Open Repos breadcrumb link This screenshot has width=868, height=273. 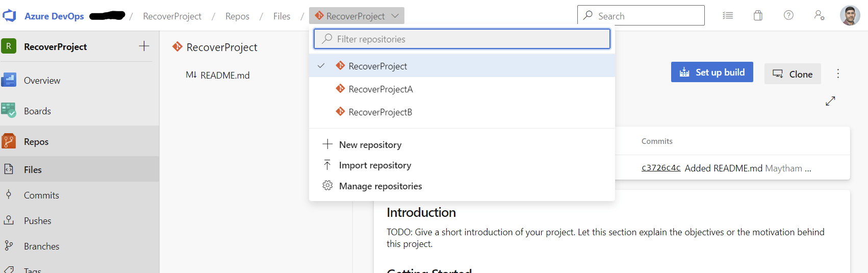point(237,16)
